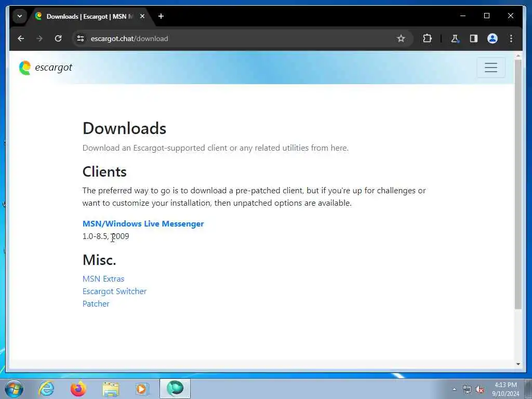Bookmark this page with the star icon
This screenshot has height=399, width=532.
pyautogui.click(x=401, y=38)
